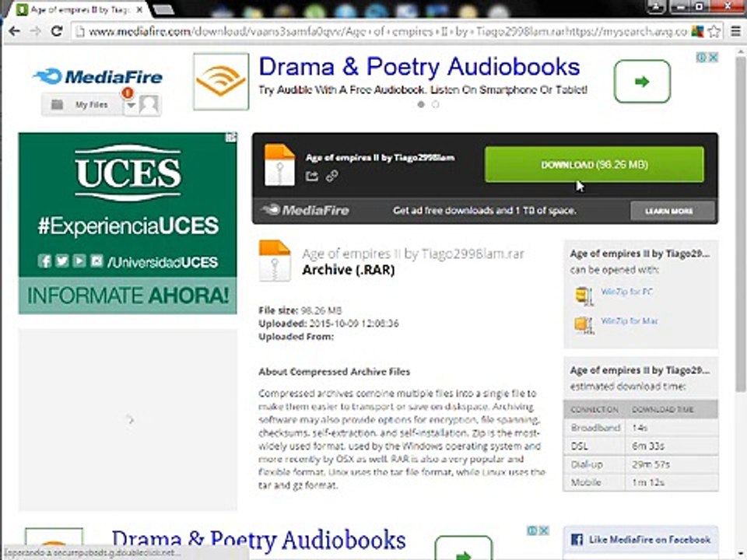Select the first carousel dot in top ad
Screen dimensions: 747x560
421,104
